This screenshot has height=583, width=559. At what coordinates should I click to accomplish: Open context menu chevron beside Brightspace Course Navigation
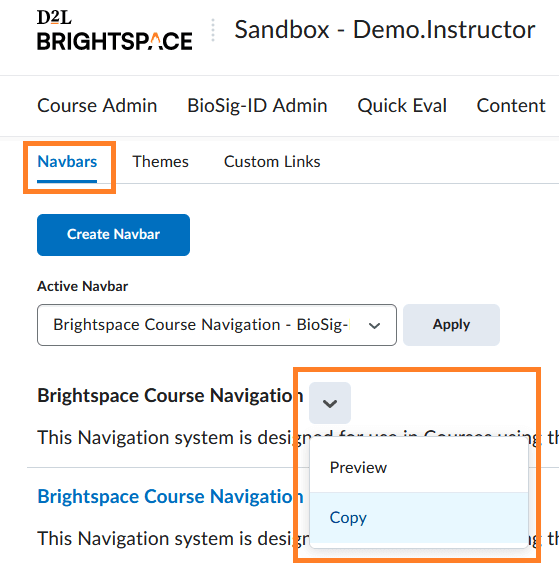[x=330, y=403]
